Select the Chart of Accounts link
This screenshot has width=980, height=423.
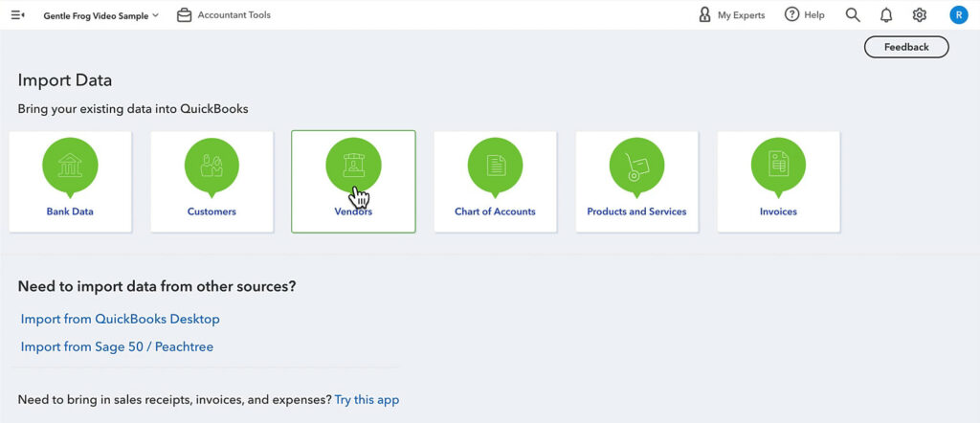(495, 211)
